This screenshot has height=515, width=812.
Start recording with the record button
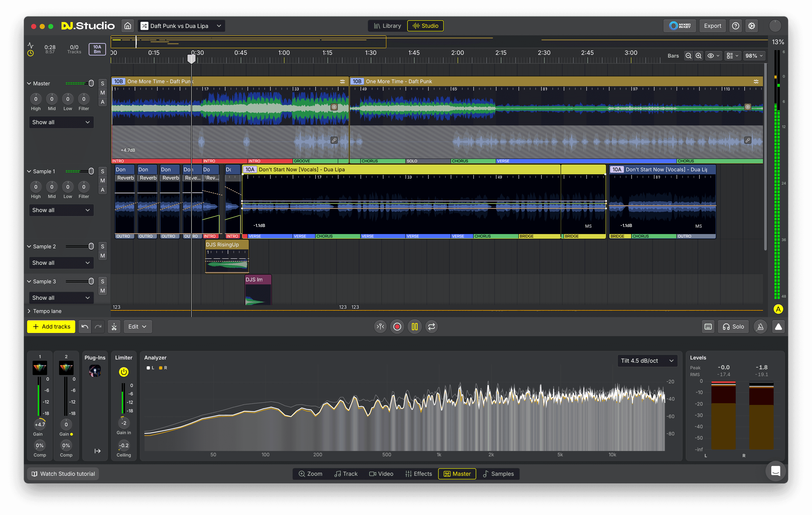(x=397, y=326)
